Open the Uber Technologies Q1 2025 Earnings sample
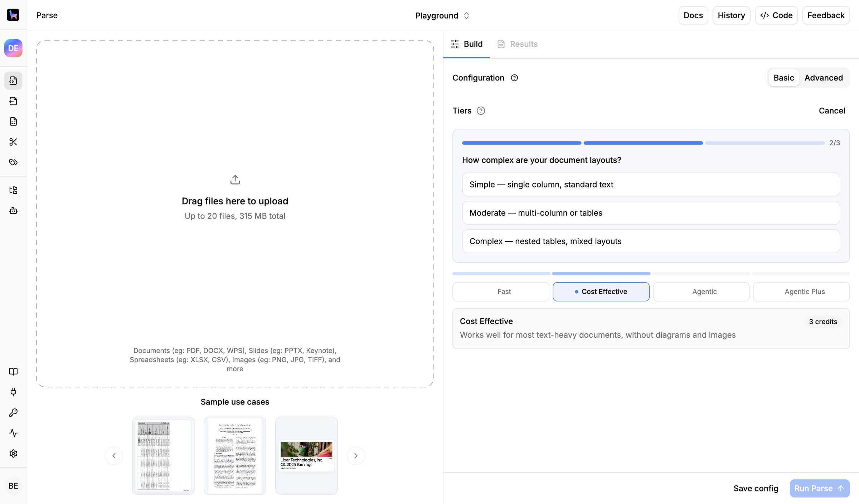The width and height of the screenshot is (859, 504). pyautogui.click(x=306, y=456)
